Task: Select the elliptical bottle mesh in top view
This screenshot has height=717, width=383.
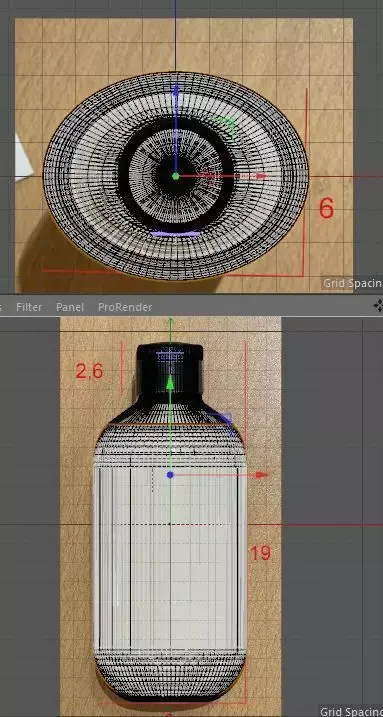Action: 176,176
